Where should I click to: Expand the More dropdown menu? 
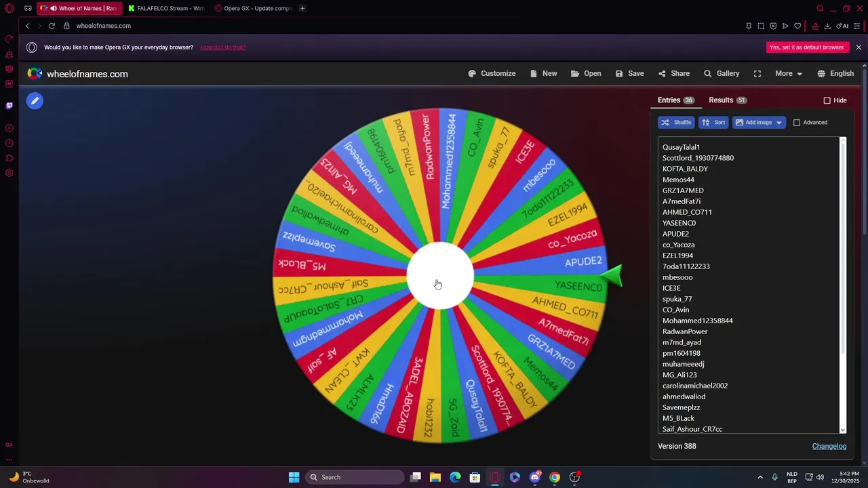[x=789, y=73]
